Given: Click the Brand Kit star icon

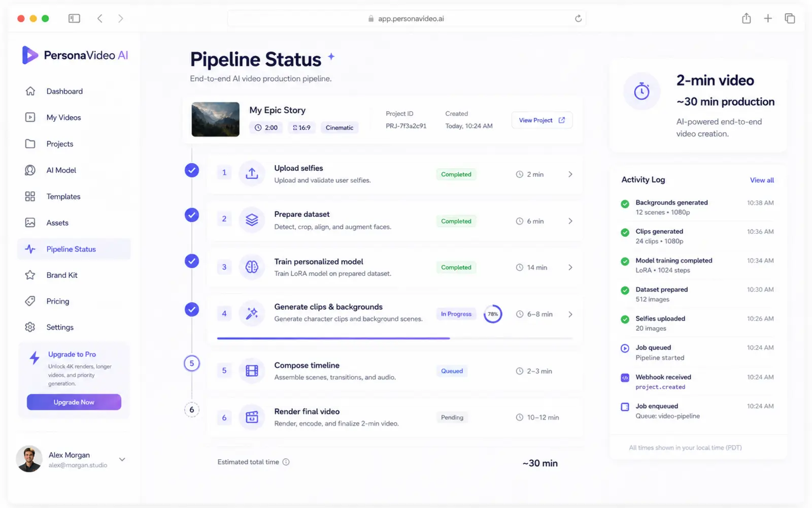Looking at the screenshot, I should click(x=30, y=275).
